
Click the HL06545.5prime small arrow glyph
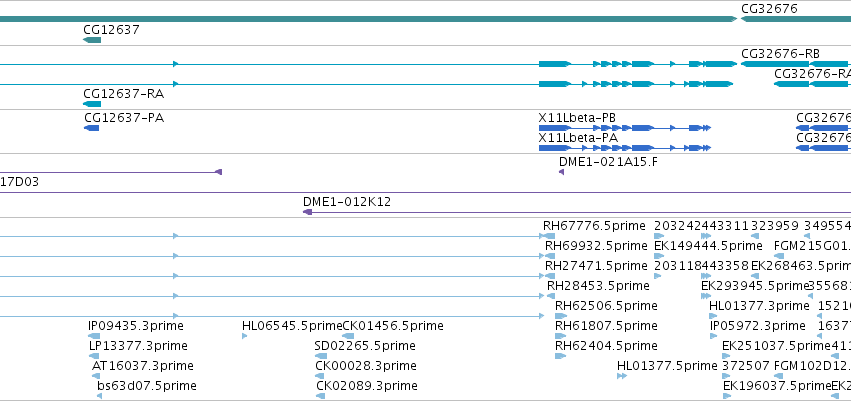[x=244, y=336]
